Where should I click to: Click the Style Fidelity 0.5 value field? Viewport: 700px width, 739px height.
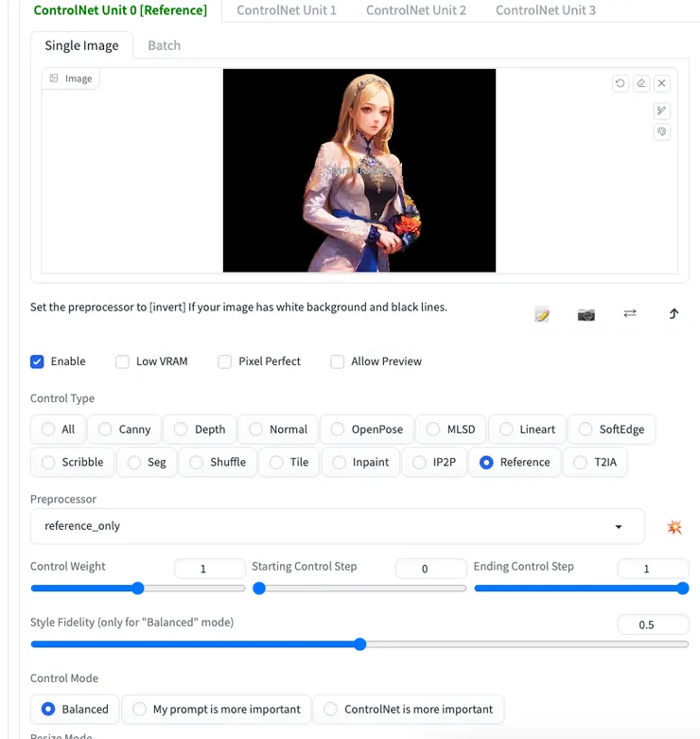pyautogui.click(x=653, y=625)
